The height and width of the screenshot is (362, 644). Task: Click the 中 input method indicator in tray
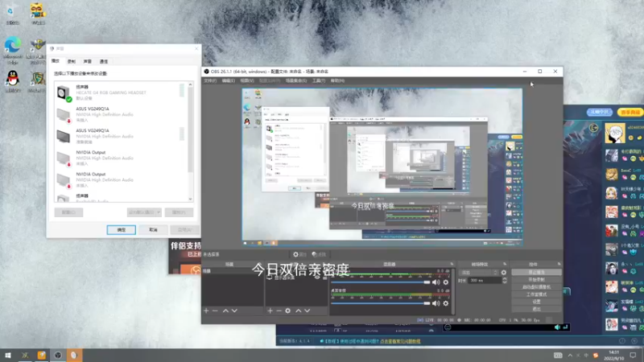[x=586, y=355]
